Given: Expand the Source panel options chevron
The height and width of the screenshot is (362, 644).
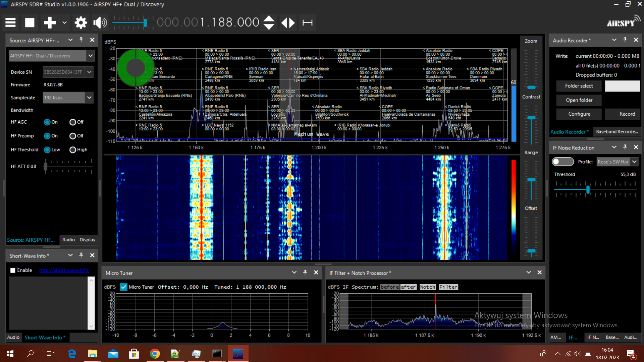Looking at the screenshot, I should 70,40.
